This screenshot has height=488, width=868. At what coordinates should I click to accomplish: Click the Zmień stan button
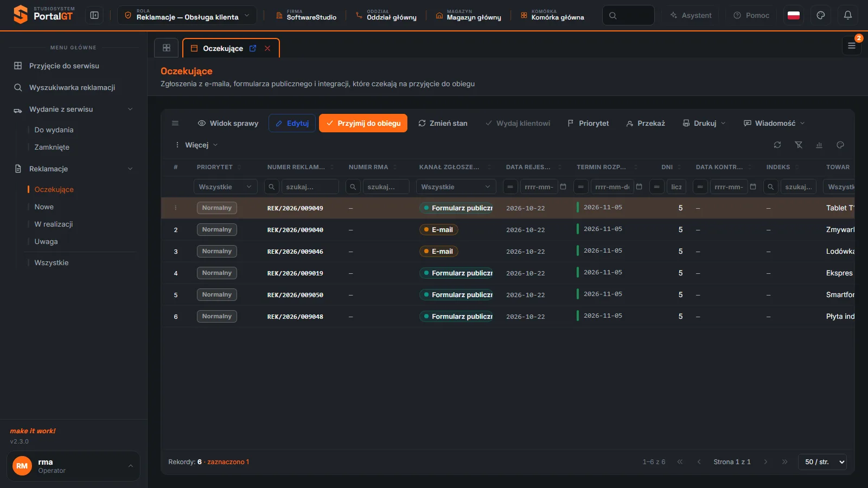click(443, 123)
